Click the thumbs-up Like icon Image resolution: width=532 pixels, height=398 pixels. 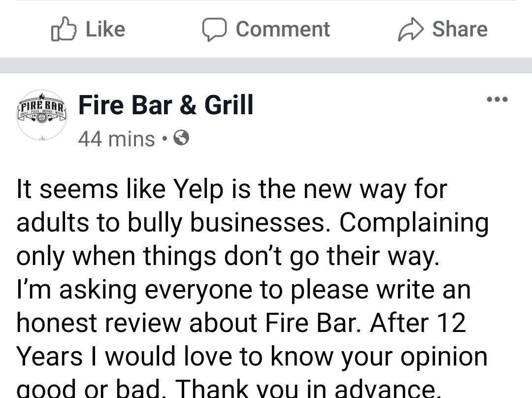click(64, 29)
